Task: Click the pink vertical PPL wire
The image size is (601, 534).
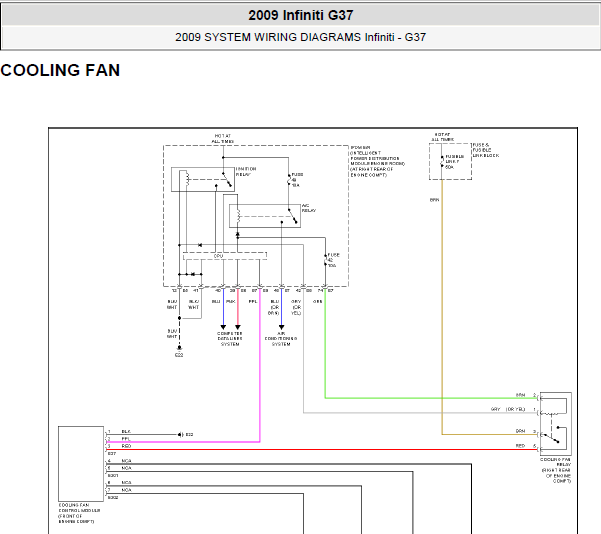Action: (x=260, y=364)
